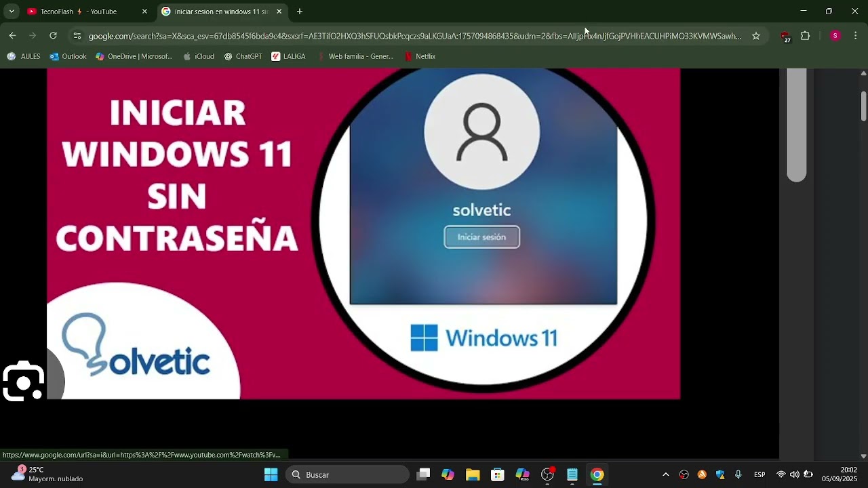868x488 pixels.
Task: Open the Netflix bookmark
Action: [x=420, y=56]
